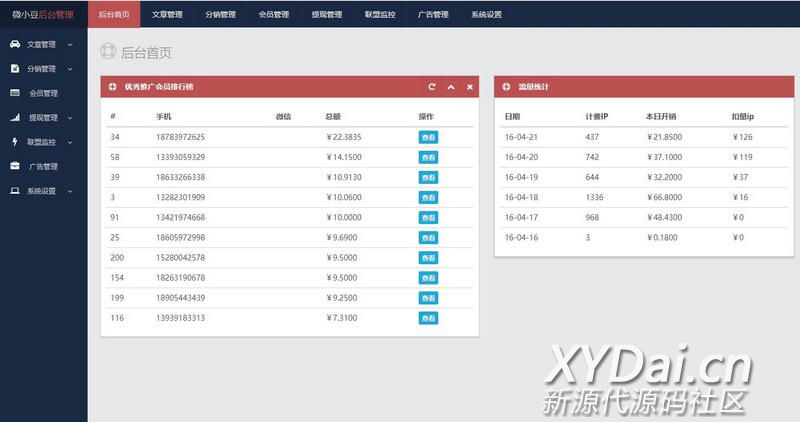This screenshot has width=800, height=422.
Task: Click the bar chart icon beside sidebar 提现管理
Action: tap(15, 117)
